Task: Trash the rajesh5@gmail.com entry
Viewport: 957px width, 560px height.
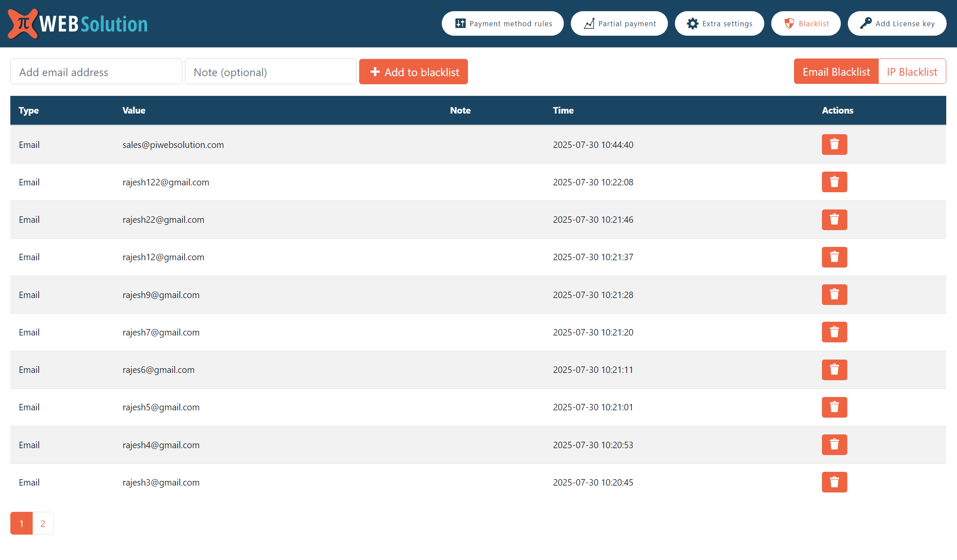Action: click(x=834, y=407)
